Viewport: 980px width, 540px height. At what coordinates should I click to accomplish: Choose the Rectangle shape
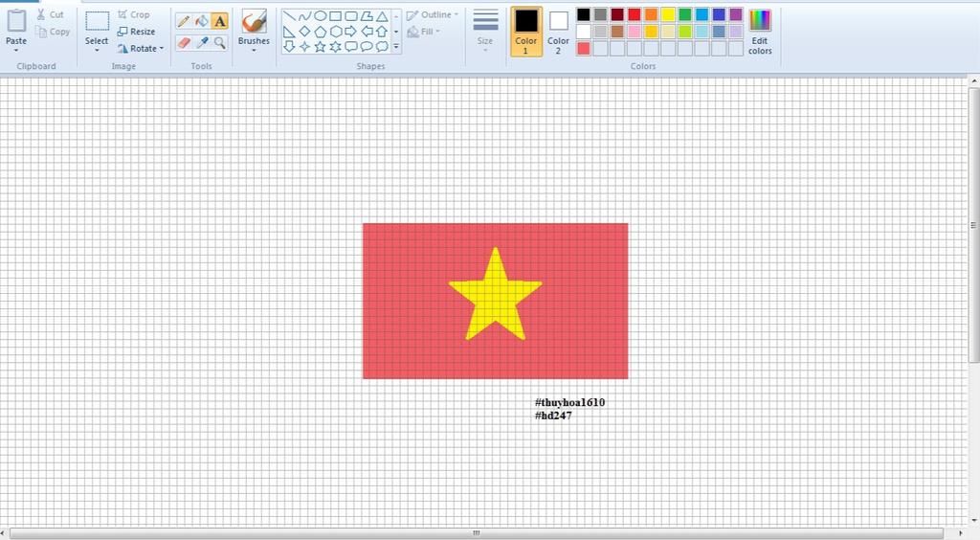tap(336, 15)
